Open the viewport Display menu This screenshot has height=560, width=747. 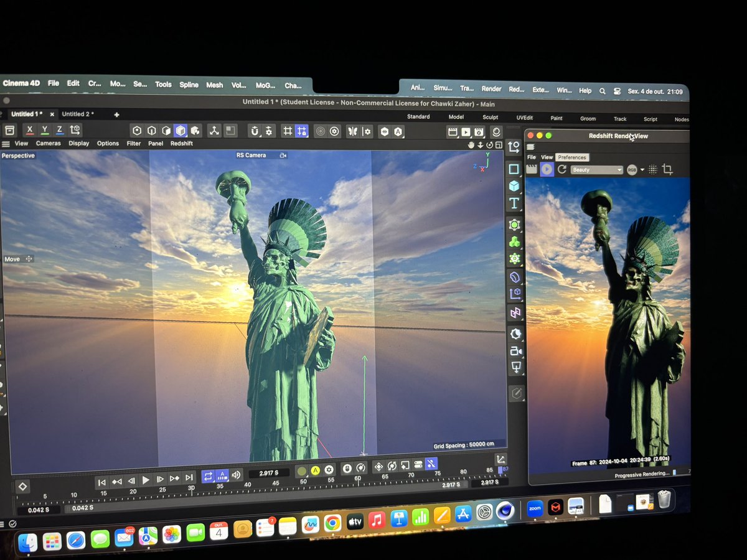[79, 144]
